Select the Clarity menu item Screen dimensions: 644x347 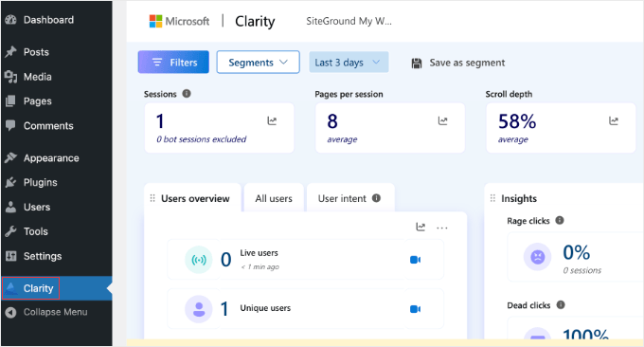click(56, 288)
